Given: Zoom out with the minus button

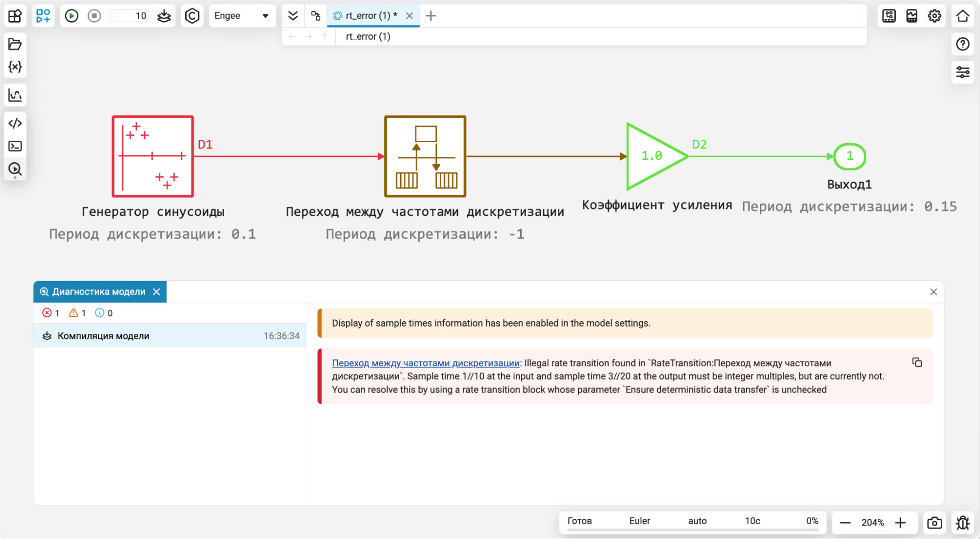Looking at the screenshot, I should pos(845,523).
